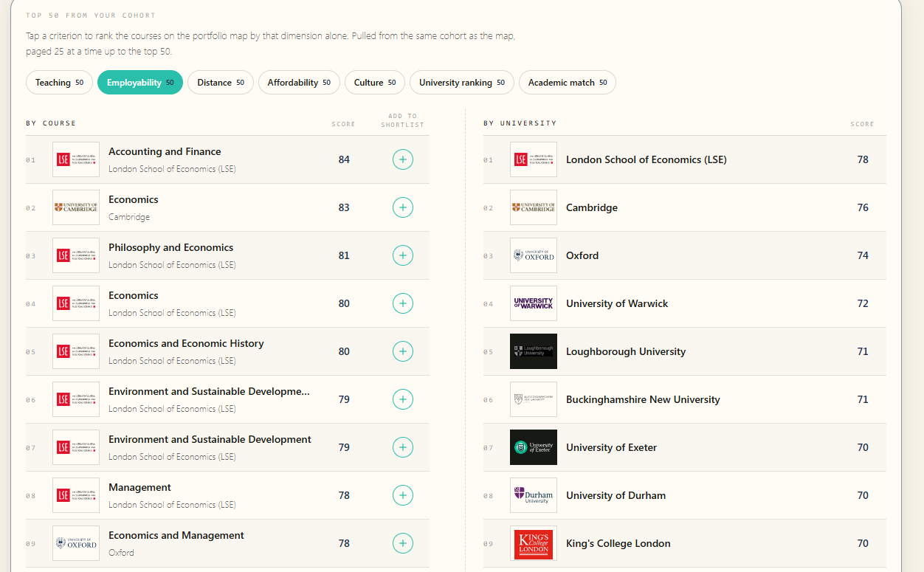
Task: Click Cambridge logo in course rank 02
Action: pyautogui.click(x=76, y=207)
